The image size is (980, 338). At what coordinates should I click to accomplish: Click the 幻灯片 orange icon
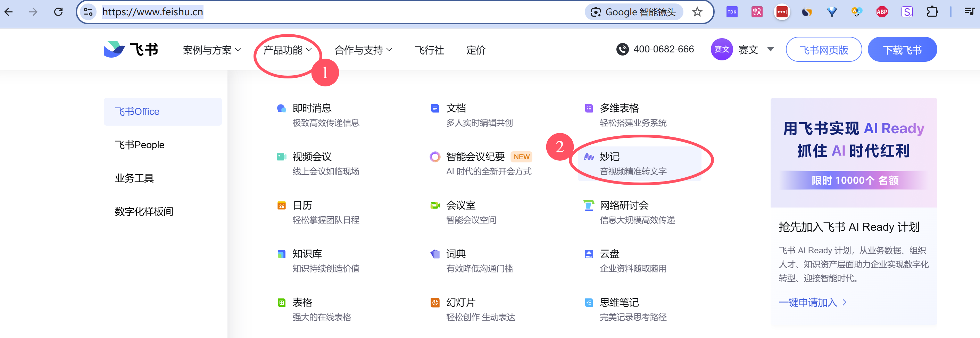tap(435, 303)
